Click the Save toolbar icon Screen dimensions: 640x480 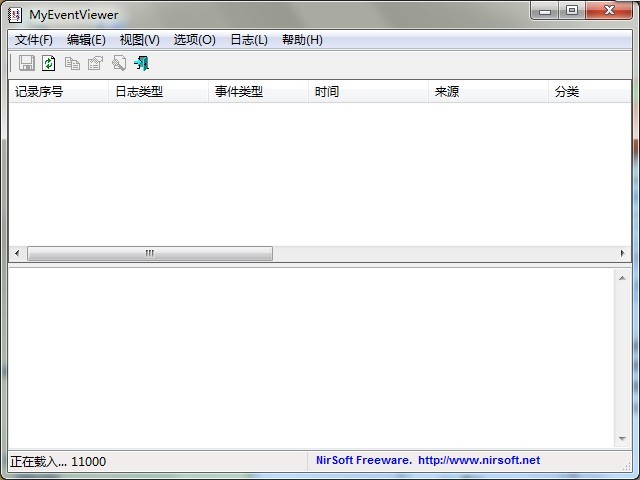[26, 63]
